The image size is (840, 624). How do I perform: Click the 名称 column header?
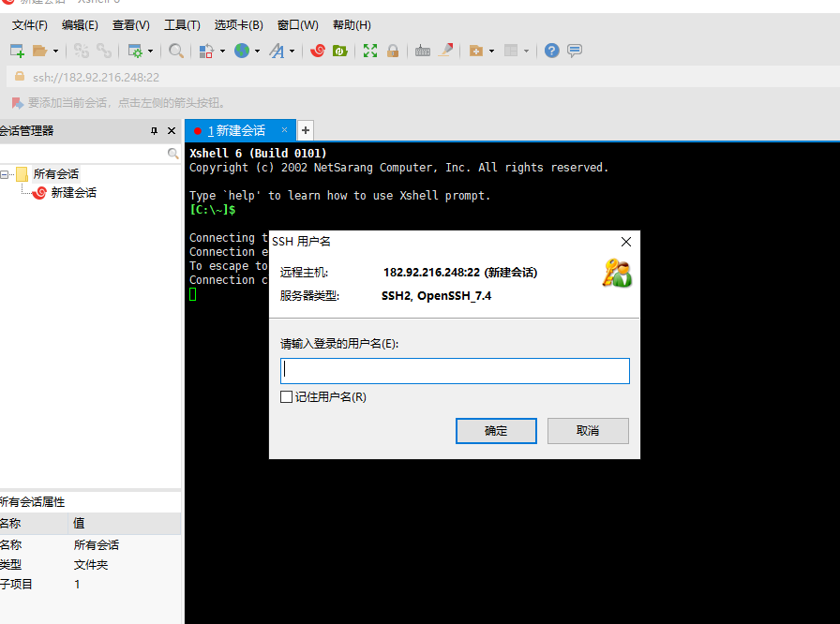(x=34, y=524)
